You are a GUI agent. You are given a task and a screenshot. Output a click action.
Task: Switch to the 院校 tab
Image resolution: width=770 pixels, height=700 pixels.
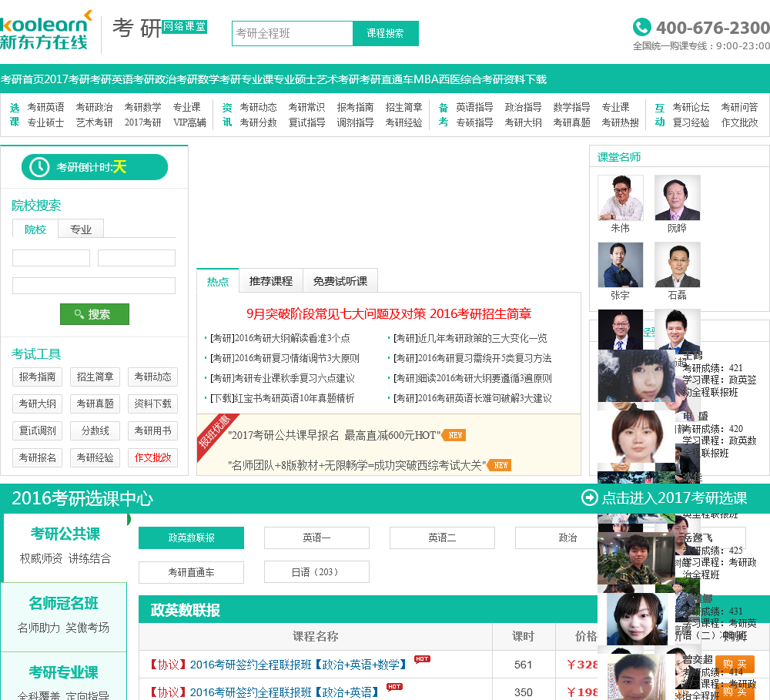point(35,229)
